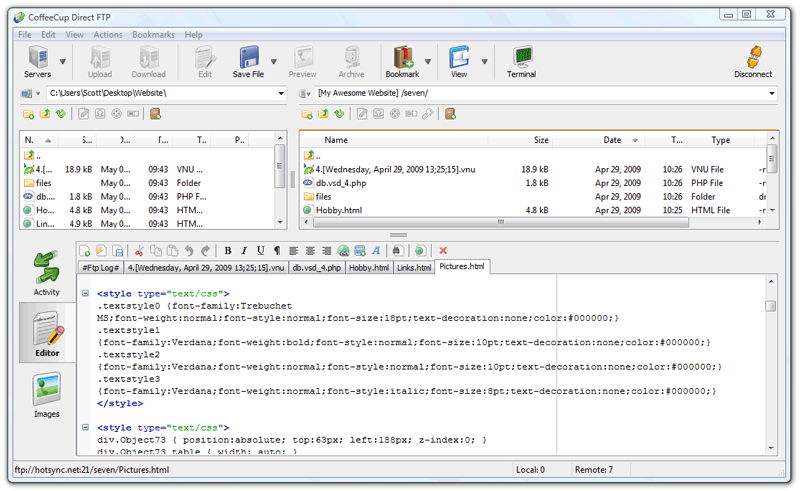The image size is (800, 491).
Task: Click the Download toolbar icon
Action: 149,62
